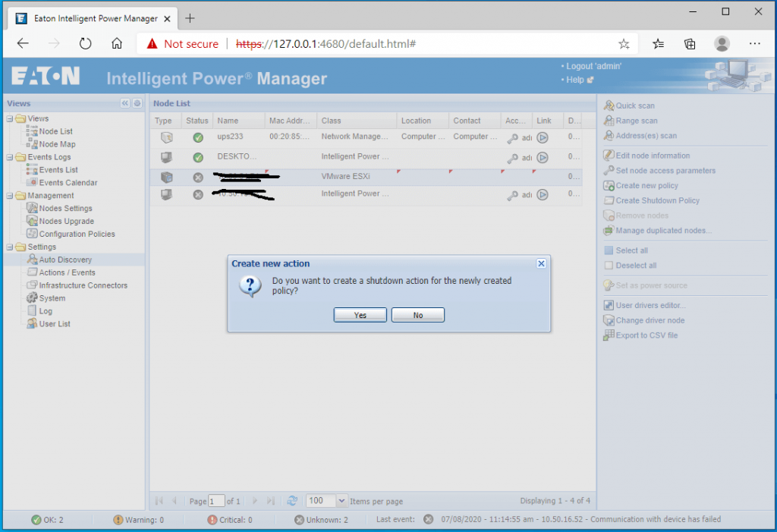777x532 pixels.
Task: Click Manage duplicated nodes
Action: pos(663,231)
